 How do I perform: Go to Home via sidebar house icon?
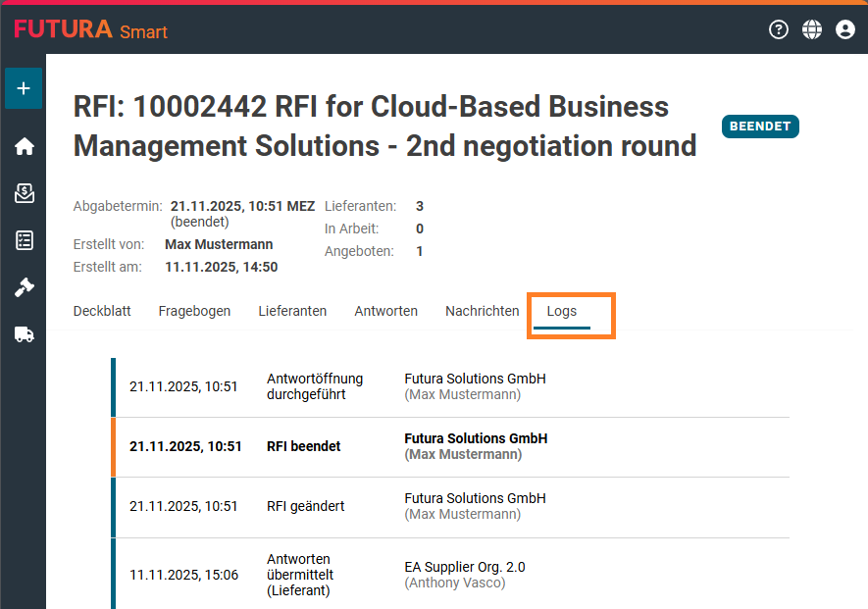25,146
